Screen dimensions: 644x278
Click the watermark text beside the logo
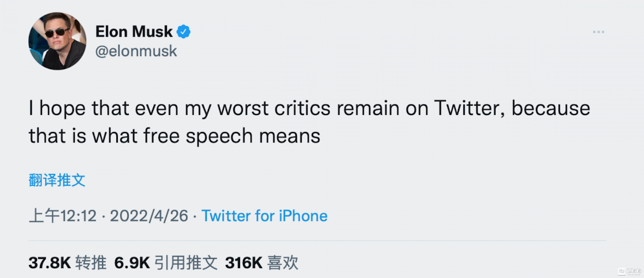pos(634,271)
